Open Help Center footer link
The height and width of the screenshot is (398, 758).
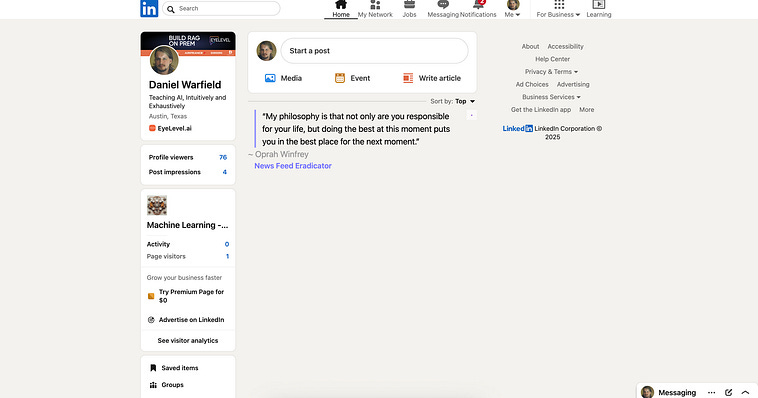[x=553, y=59]
